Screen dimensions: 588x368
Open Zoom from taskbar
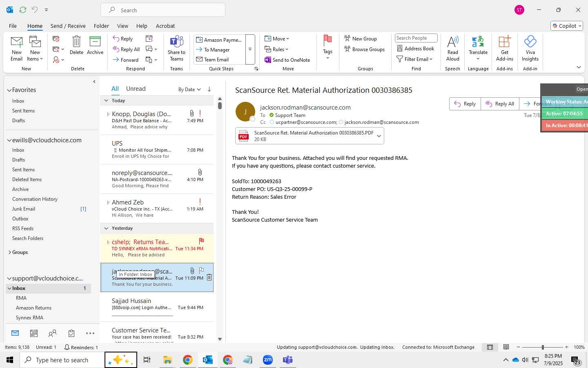coord(268,360)
